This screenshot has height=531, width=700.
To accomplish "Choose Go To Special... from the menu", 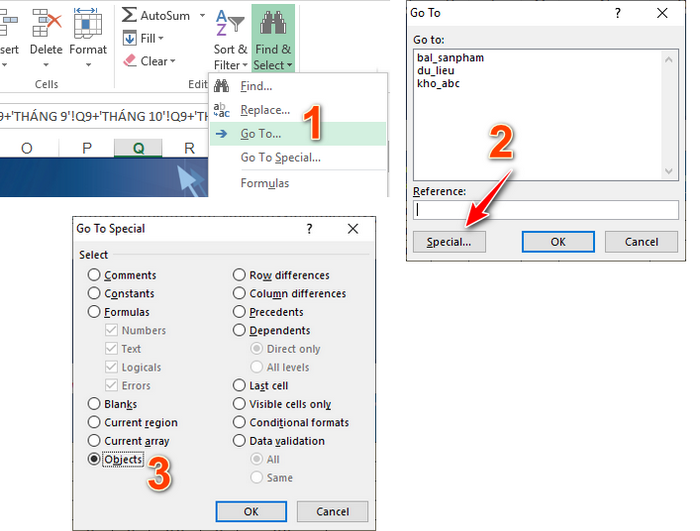I will pos(298,157).
